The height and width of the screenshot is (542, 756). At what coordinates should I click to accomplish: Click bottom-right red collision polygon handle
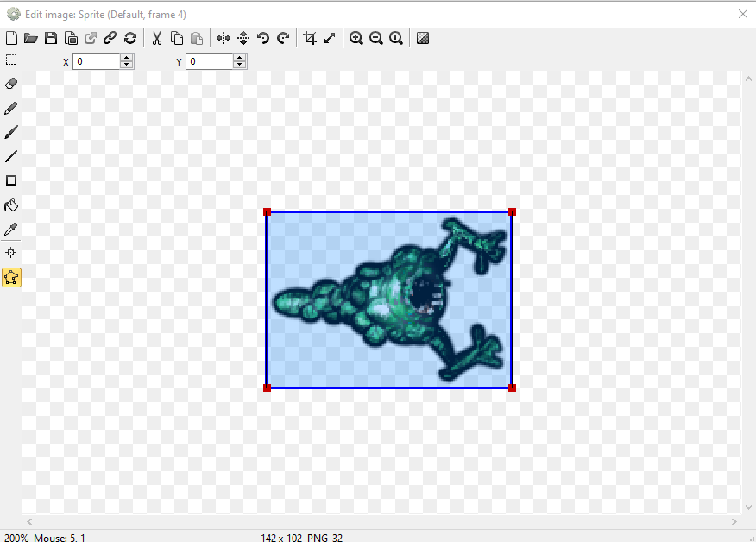[x=512, y=388]
